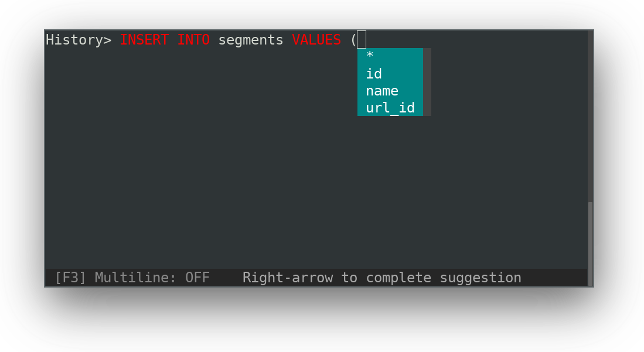Viewport: 644px width, 352px height.
Task: Click the 'History>' prompt
Action: coord(79,40)
